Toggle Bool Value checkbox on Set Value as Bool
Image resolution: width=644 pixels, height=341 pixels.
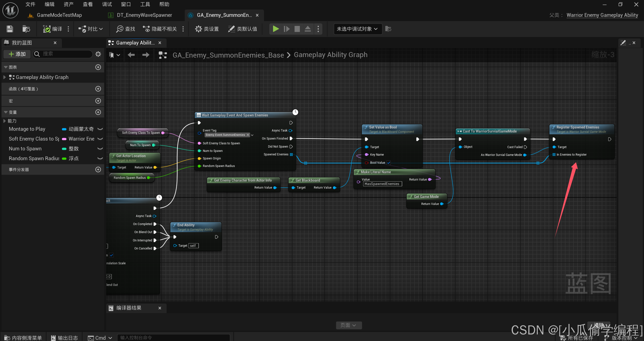(389, 163)
